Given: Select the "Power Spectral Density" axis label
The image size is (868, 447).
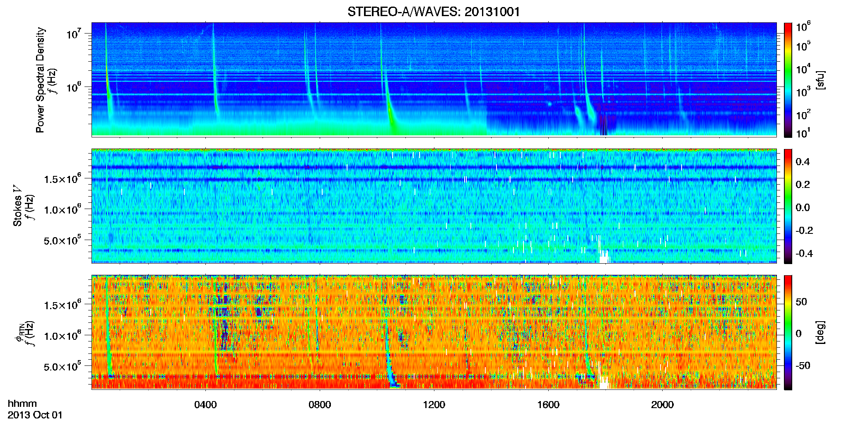Looking at the screenshot, I should pyautogui.click(x=40, y=80).
